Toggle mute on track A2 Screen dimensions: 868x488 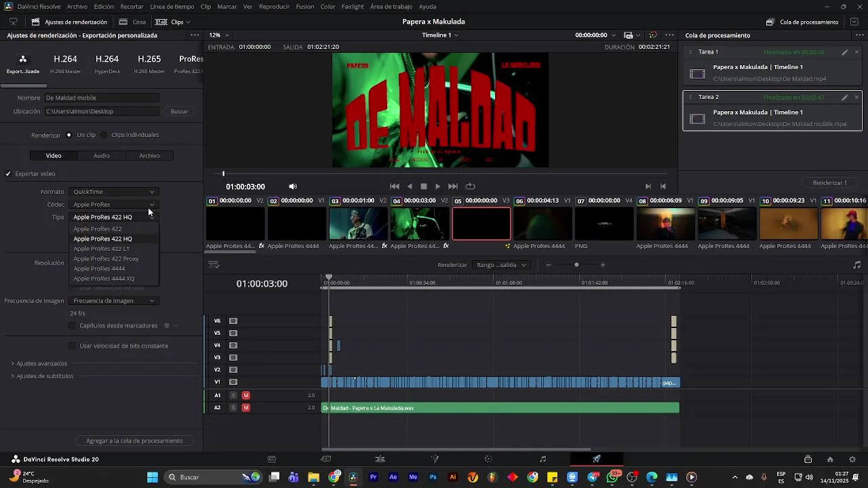245,407
